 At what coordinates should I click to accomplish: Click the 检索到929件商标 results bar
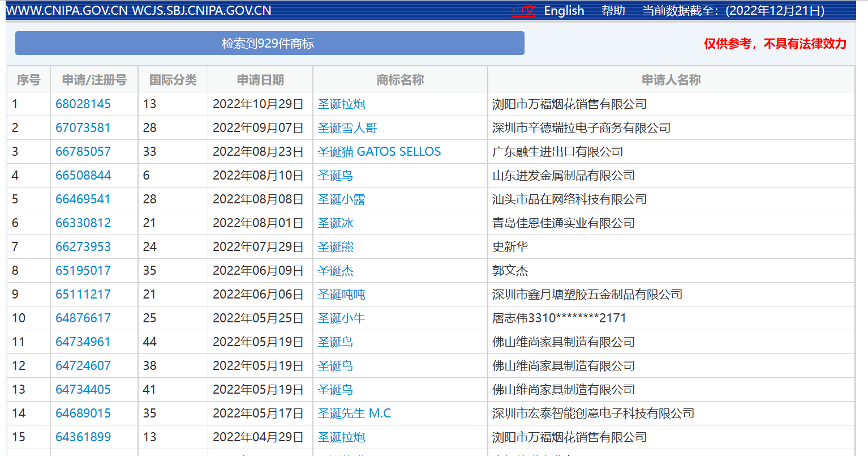coord(270,43)
